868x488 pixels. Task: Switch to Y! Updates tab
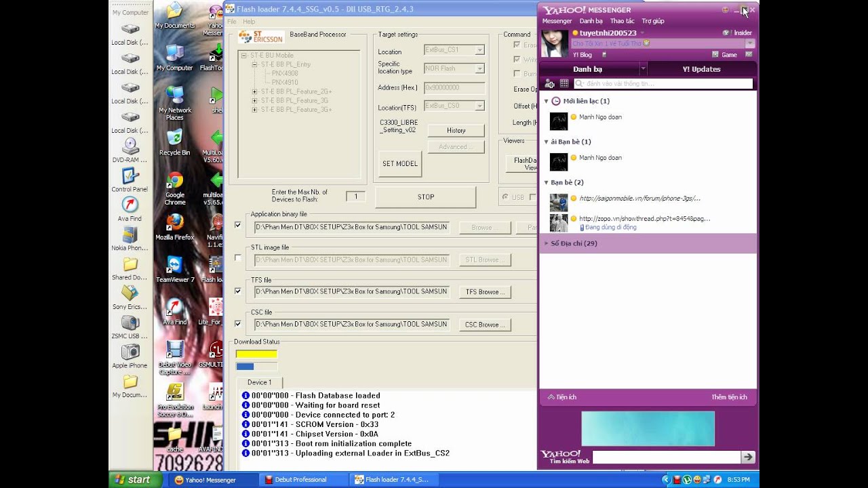click(x=702, y=69)
